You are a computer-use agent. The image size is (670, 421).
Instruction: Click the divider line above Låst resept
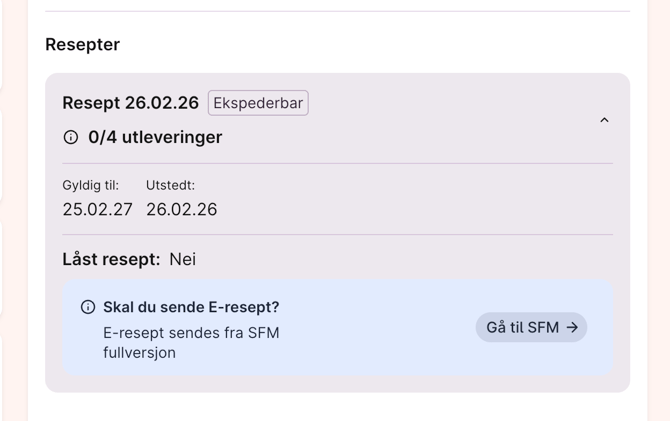(337, 235)
